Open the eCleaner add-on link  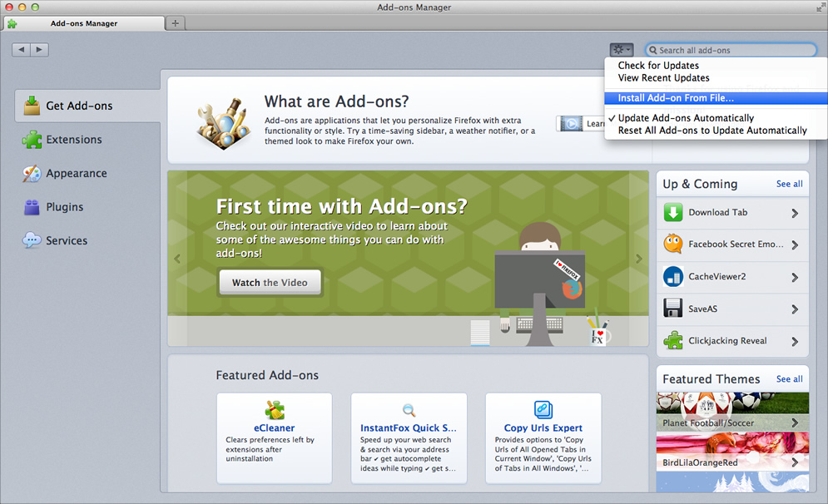(x=274, y=428)
